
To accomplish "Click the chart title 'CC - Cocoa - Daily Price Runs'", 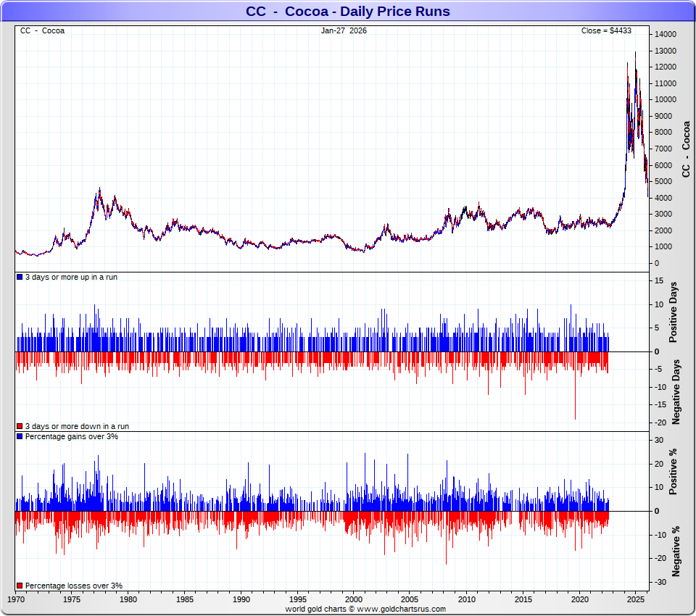I will (x=347, y=11).
